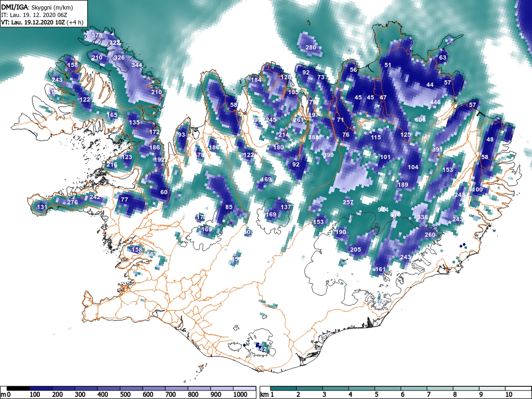Click the visibility value '344' on map
The height and width of the screenshot is (399, 532).
pos(137,65)
